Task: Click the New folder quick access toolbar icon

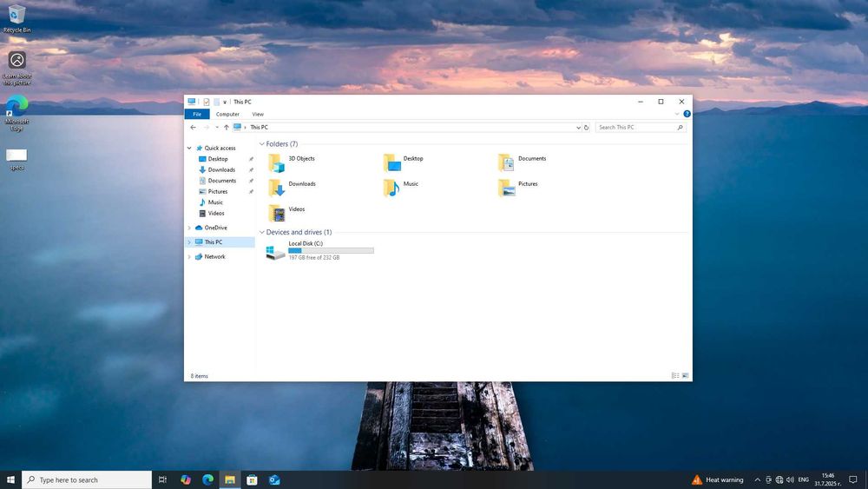Action: click(216, 102)
